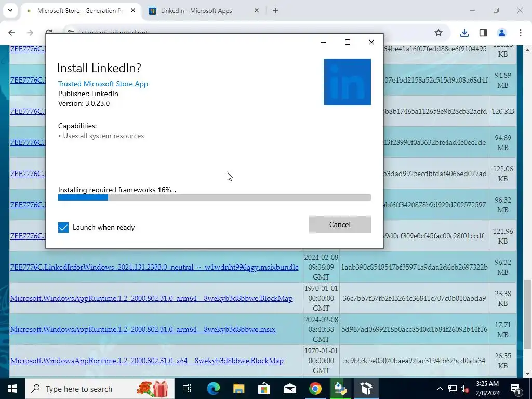Click hash 1aab390c8548547bf35974a9daa2d6eb2697322b
The height and width of the screenshot is (399, 532).
(414, 268)
